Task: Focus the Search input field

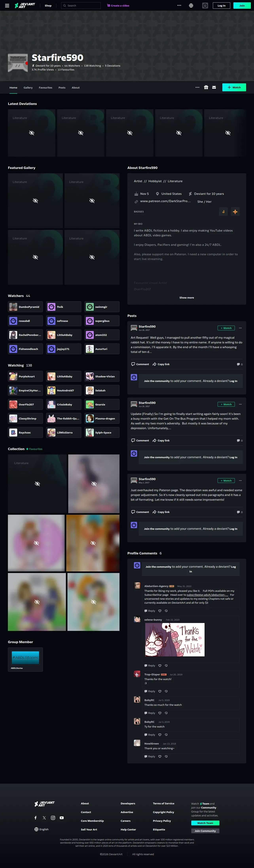Action: pyautogui.click(x=81, y=6)
